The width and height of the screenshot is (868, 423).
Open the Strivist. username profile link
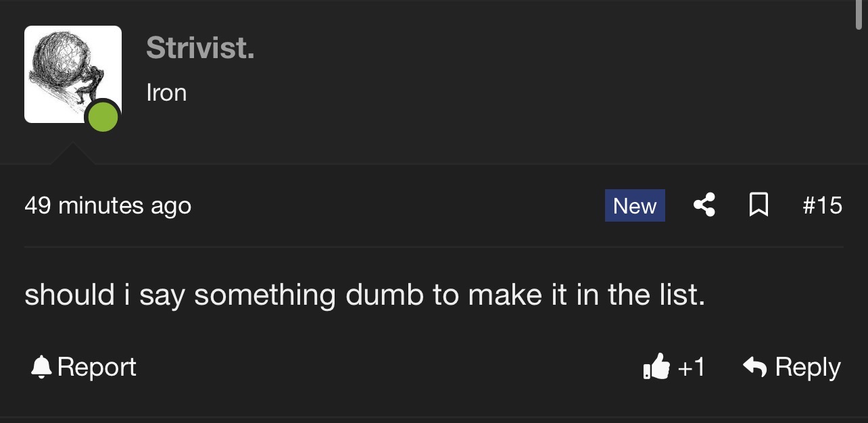coord(200,47)
